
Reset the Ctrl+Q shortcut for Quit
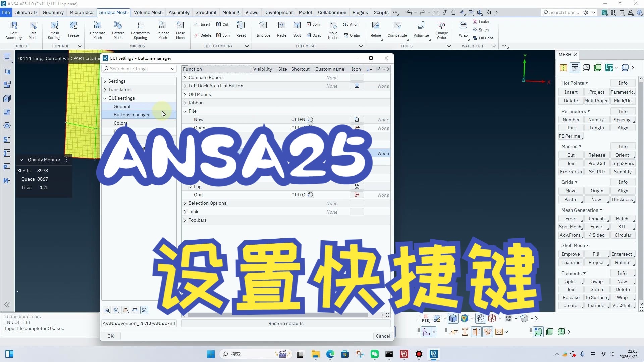311,195
